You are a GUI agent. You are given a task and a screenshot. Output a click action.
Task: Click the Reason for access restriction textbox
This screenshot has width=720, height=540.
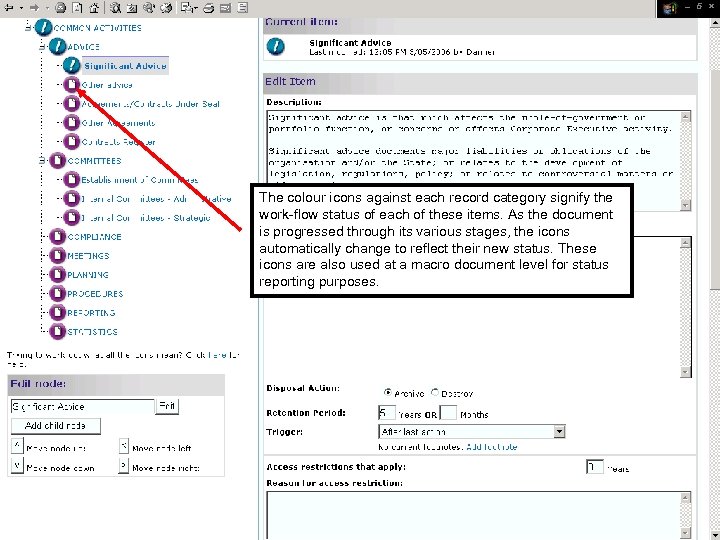click(473, 515)
